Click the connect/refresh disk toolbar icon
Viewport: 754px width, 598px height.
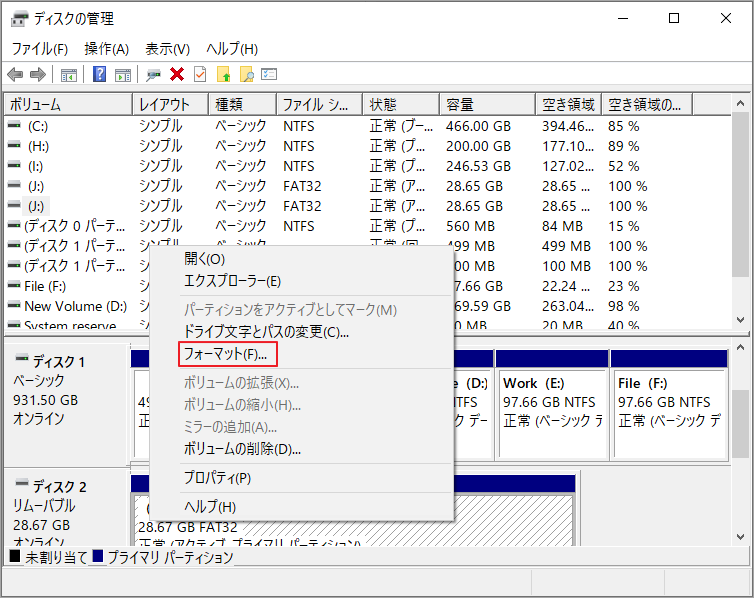153,75
